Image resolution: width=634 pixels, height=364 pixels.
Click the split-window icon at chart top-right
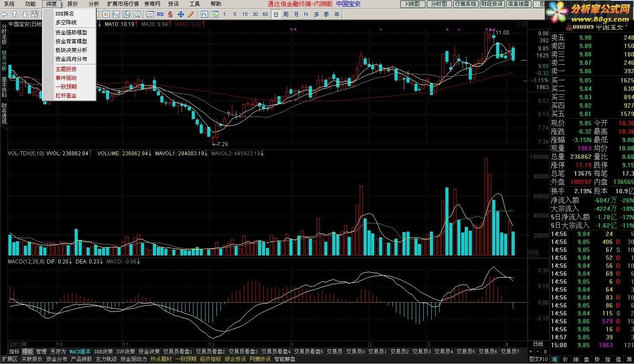tap(524, 24)
